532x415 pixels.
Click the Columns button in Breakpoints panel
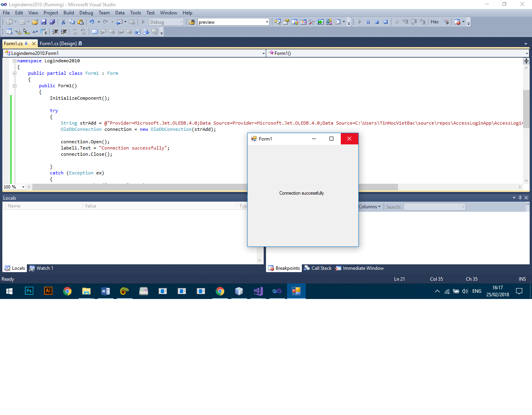369,207
